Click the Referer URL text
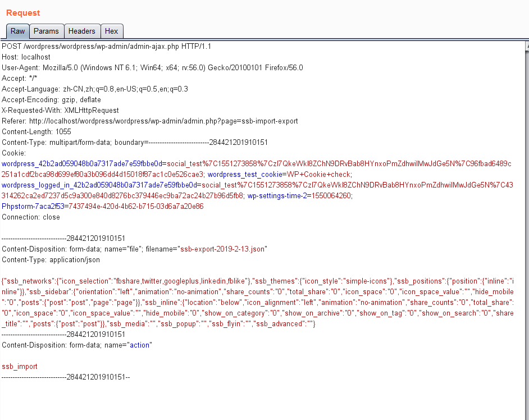This screenshot has height=420, width=529. [163, 121]
